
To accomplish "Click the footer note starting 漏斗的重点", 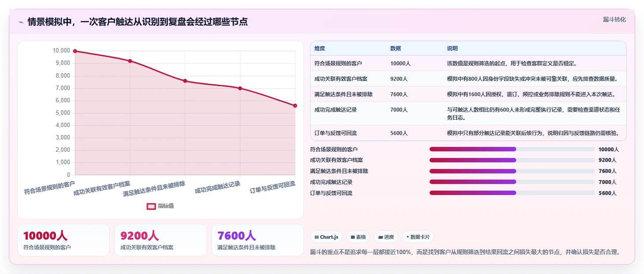I will pos(466,252).
